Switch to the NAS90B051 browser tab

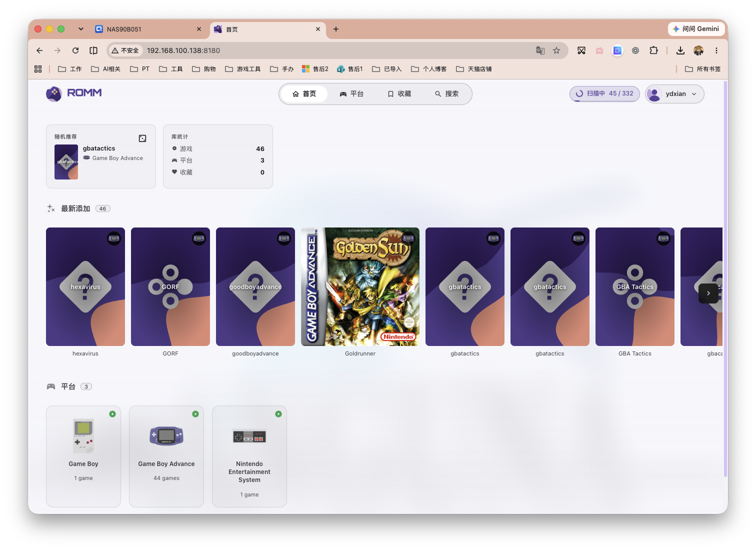148,29
